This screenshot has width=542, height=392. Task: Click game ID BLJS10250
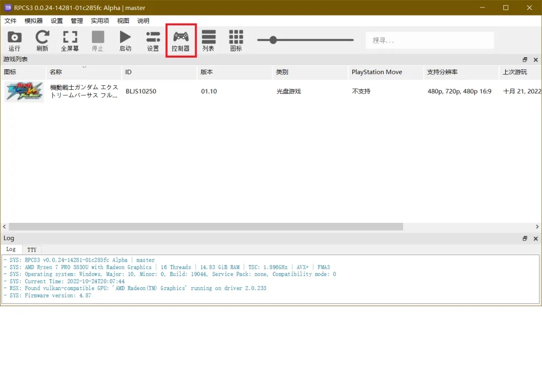141,91
